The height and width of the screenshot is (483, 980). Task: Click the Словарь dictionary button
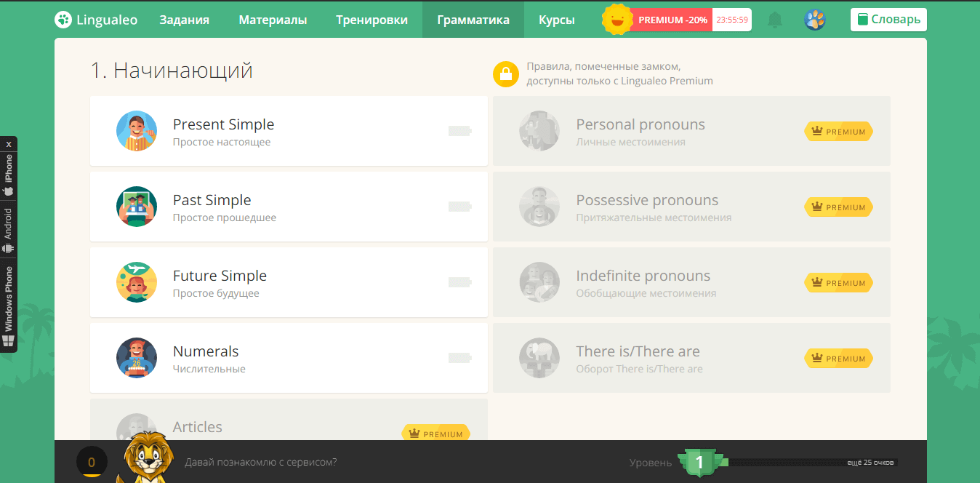click(888, 20)
